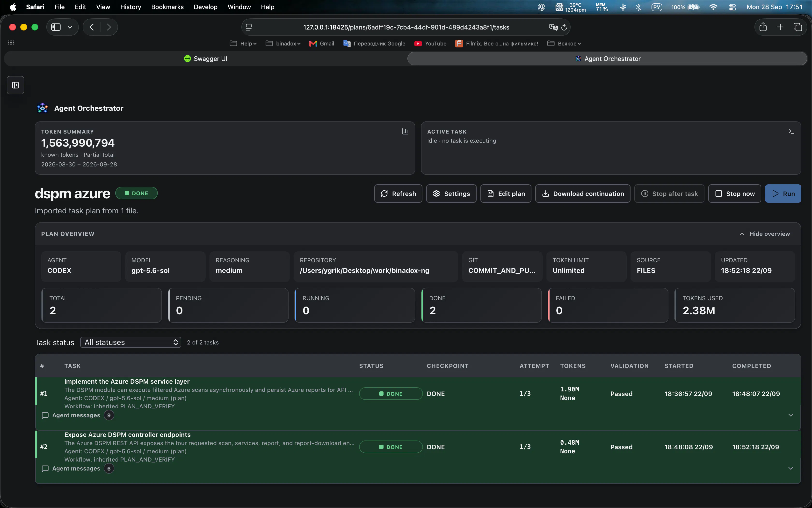Open the binadox bookmarks folder
Image resolution: width=812 pixels, height=508 pixels.
point(283,43)
